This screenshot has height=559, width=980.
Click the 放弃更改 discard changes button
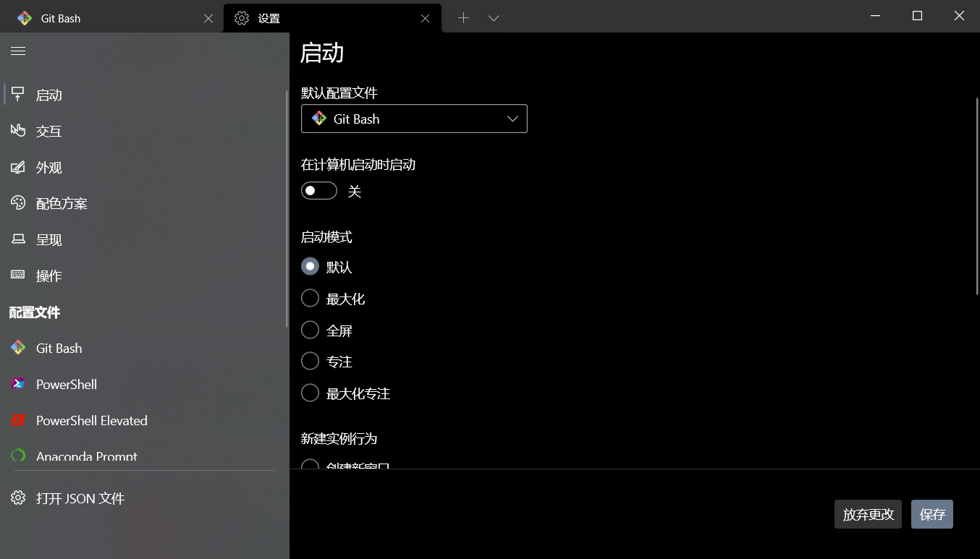pyautogui.click(x=869, y=514)
